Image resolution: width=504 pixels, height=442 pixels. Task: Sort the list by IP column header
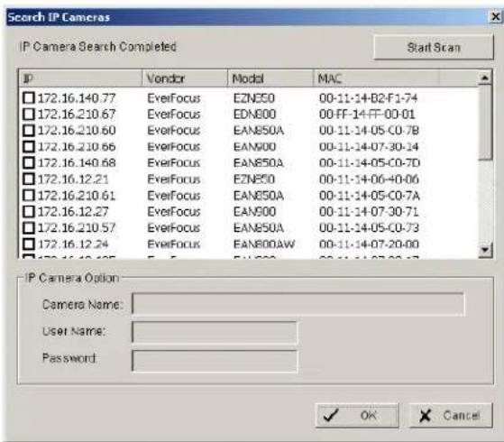pyautogui.click(x=80, y=78)
